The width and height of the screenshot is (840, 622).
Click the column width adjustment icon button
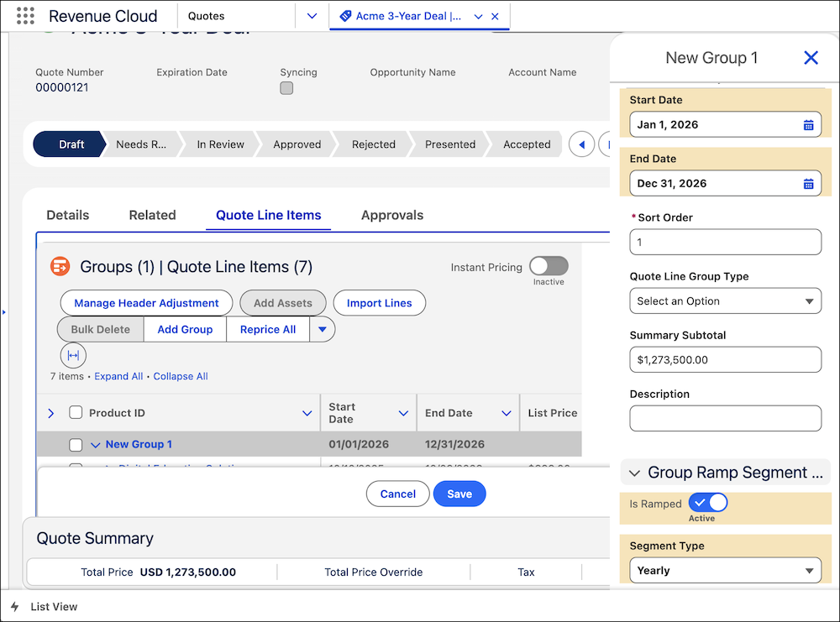coord(73,355)
